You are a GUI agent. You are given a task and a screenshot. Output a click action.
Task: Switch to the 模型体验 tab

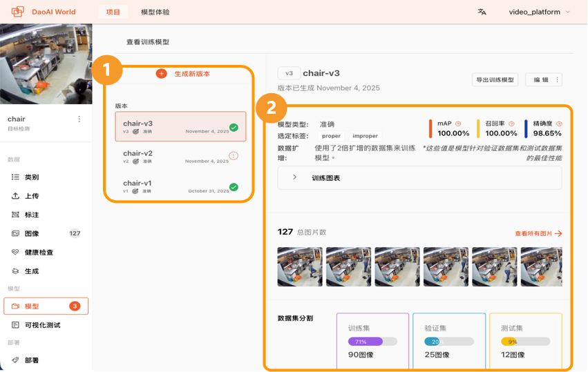tap(155, 12)
